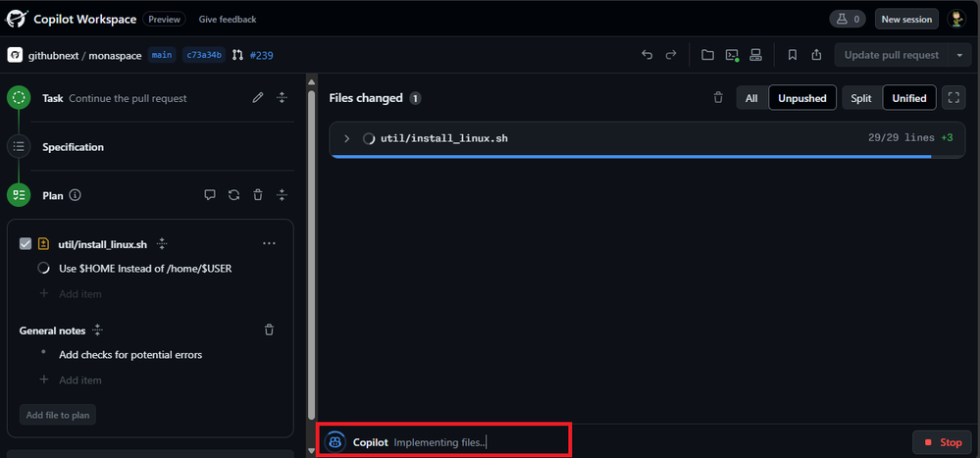Collapse the Plan section icon
The width and height of the screenshot is (980, 458).
pos(282,195)
